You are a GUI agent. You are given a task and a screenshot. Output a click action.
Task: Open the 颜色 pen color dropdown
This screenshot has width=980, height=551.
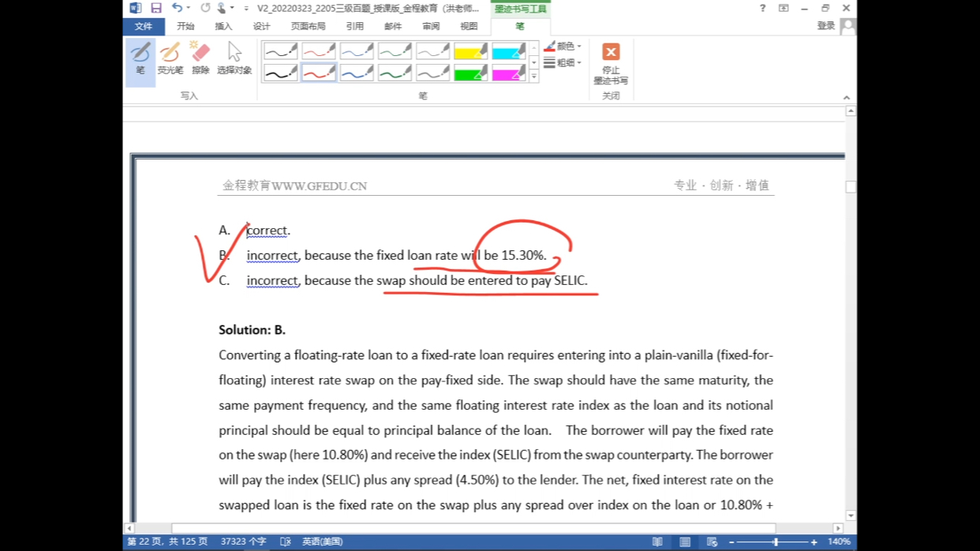click(x=564, y=47)
